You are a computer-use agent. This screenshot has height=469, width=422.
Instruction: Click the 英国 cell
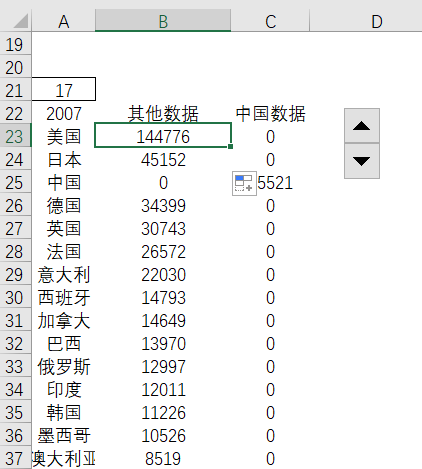pyautogui.click(x=63, y=228)
